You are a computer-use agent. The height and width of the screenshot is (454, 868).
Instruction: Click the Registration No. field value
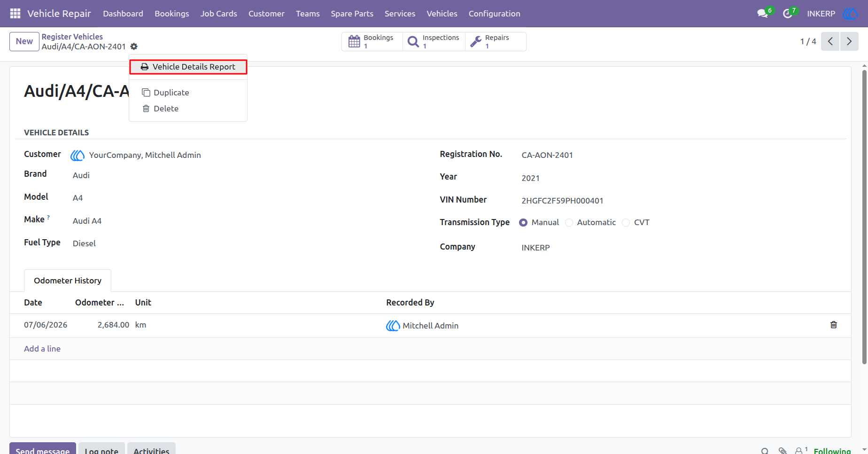[547, 155]
